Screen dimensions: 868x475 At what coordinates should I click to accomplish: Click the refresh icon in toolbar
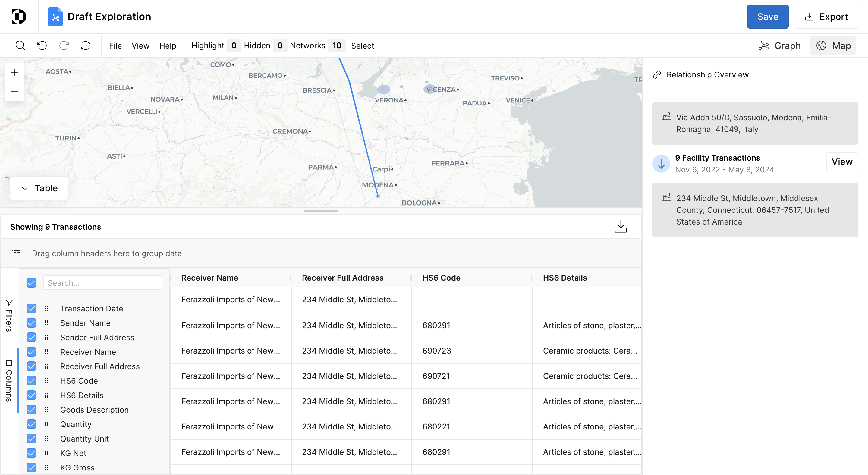tap(86, 46)
